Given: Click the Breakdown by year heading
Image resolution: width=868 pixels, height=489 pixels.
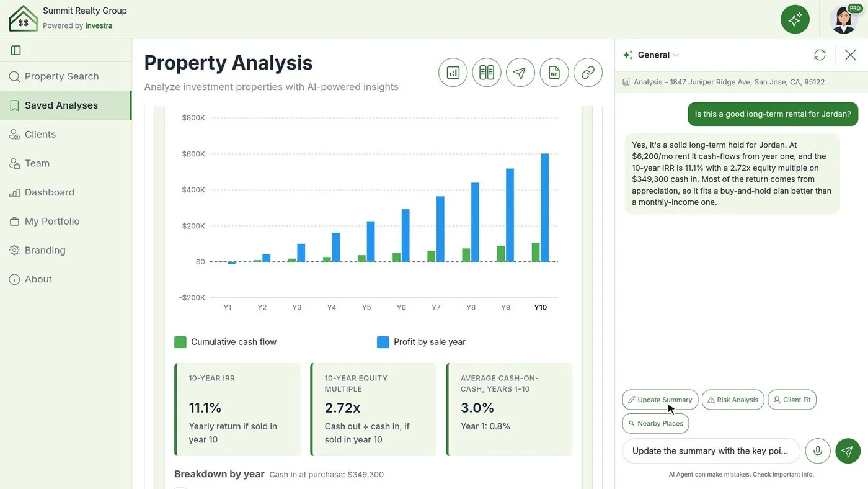Looking at the screenshot, I should pos(219,474).
